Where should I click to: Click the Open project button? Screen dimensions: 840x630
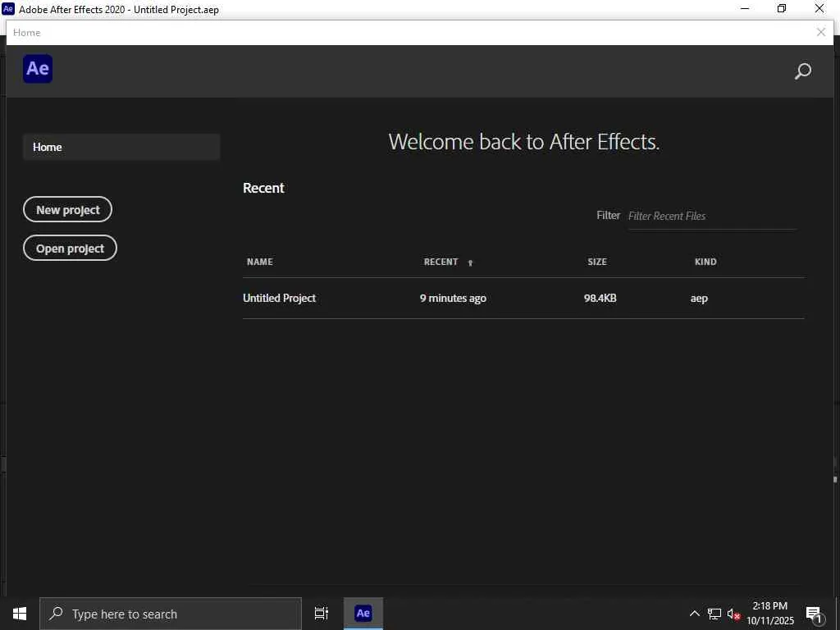(70, 248)
